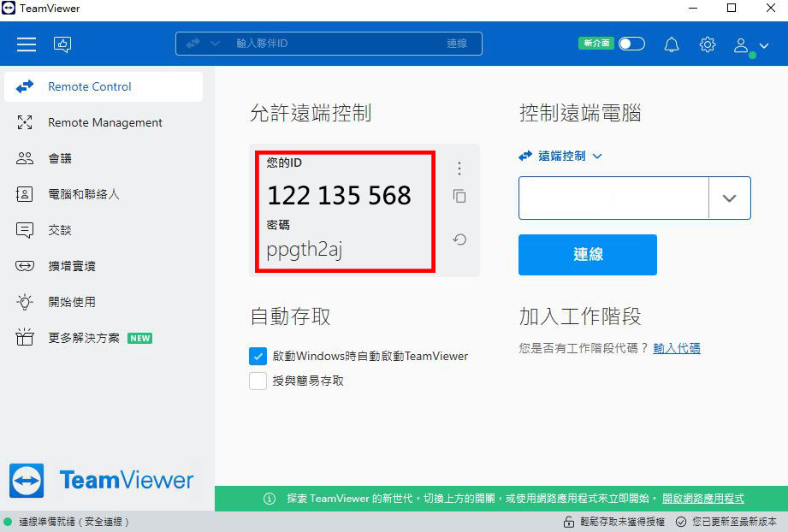788x532 pixels.
Task: Click the blue 連線 connect button
Action: (x=588, y=255)
